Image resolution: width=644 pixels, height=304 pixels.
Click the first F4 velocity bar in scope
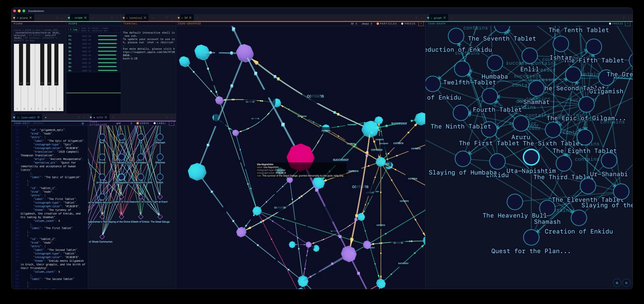[107, 36]
